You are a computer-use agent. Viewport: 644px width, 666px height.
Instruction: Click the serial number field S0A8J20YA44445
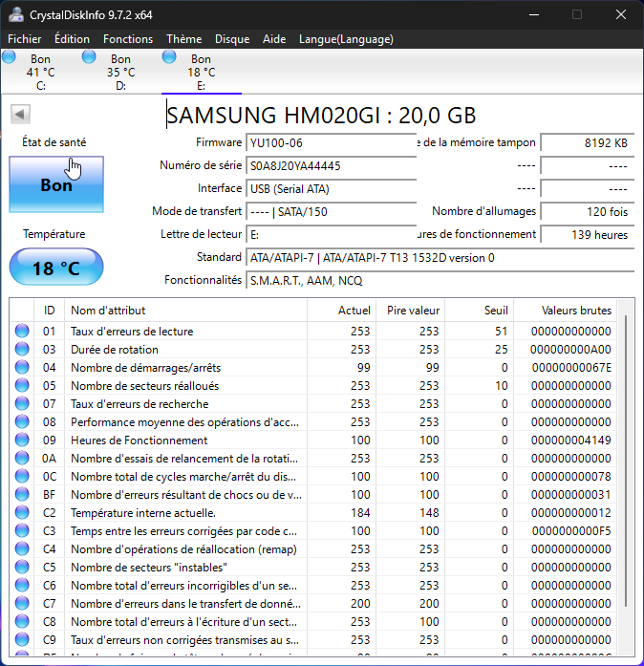[331, 165]
